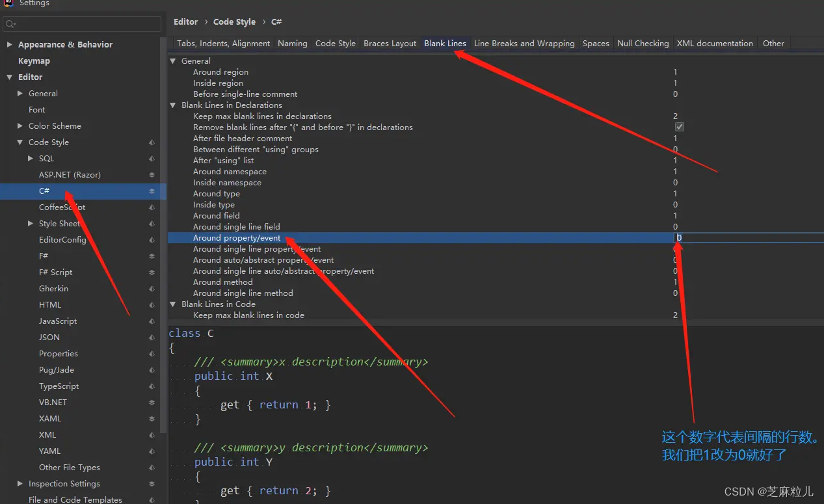Screen dimensions: 824x504
Task: Open the Null Checking tab
Action: pyautogui.click(x=643, y=43)
